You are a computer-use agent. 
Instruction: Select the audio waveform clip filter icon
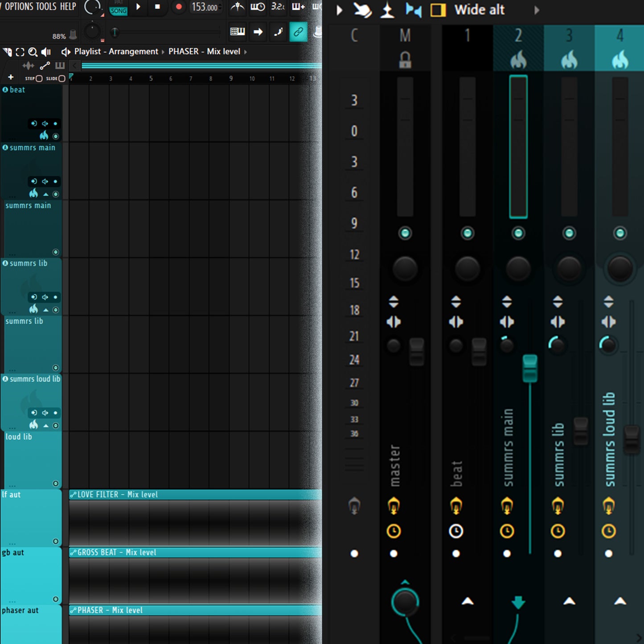pos(28,66)
